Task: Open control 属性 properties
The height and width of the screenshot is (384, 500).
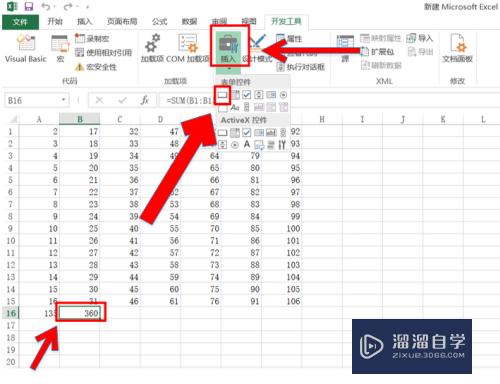Action: coord(289,39)
